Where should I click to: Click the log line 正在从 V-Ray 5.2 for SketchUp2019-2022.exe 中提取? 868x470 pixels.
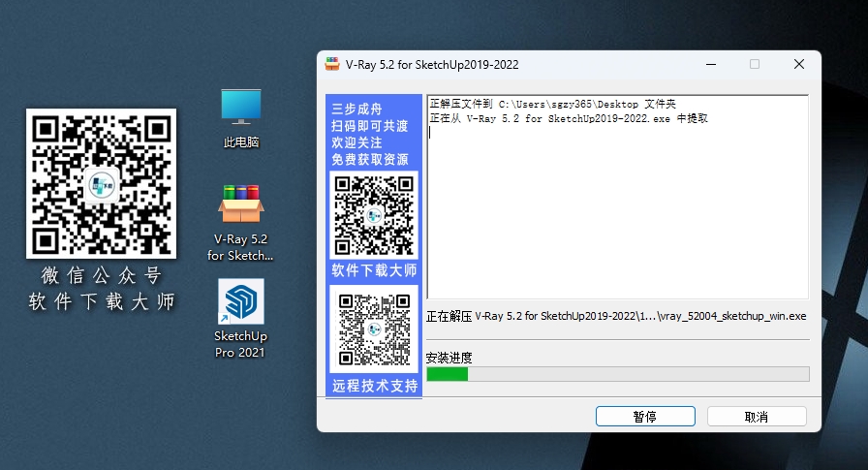[x=569, y=118]
